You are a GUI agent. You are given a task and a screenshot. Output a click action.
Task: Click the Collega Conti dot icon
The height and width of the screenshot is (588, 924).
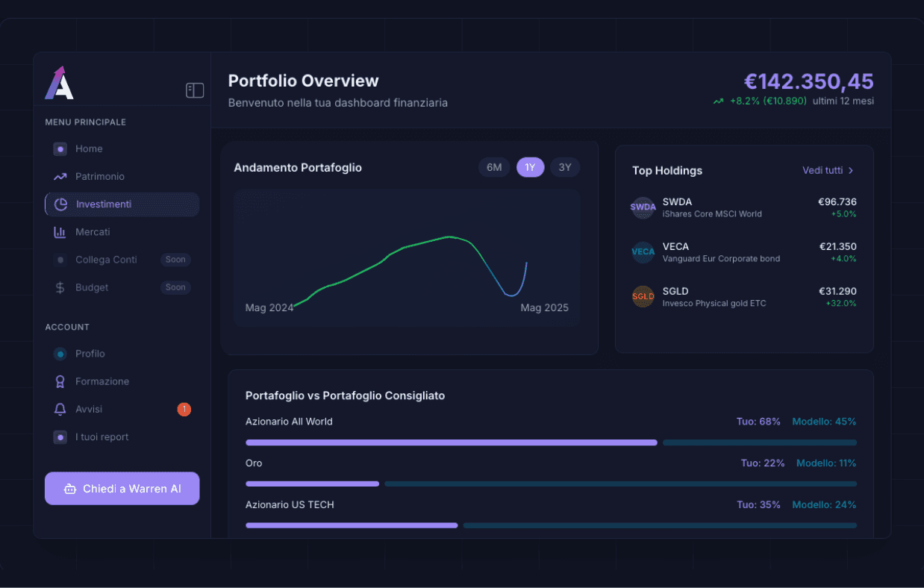coord(60,260)
